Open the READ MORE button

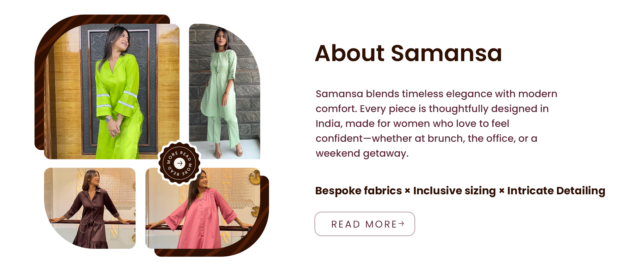coord(365,224)
